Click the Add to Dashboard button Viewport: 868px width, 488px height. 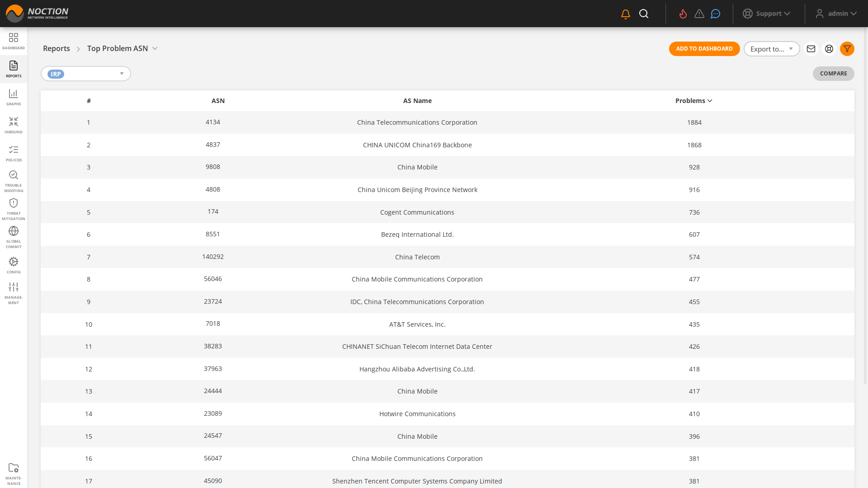(704, 49)
